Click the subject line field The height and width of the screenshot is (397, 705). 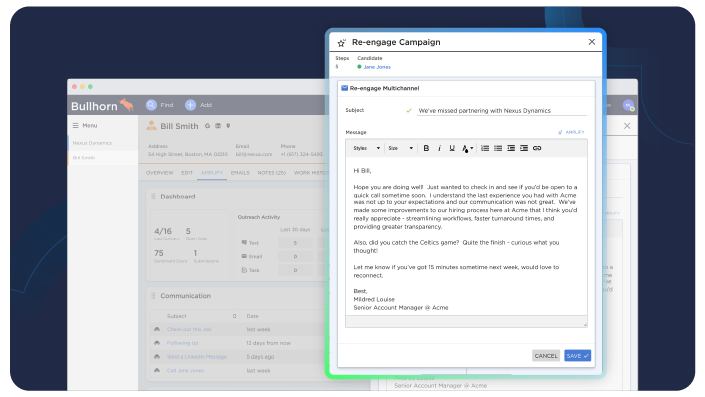(x=502, y=111)
